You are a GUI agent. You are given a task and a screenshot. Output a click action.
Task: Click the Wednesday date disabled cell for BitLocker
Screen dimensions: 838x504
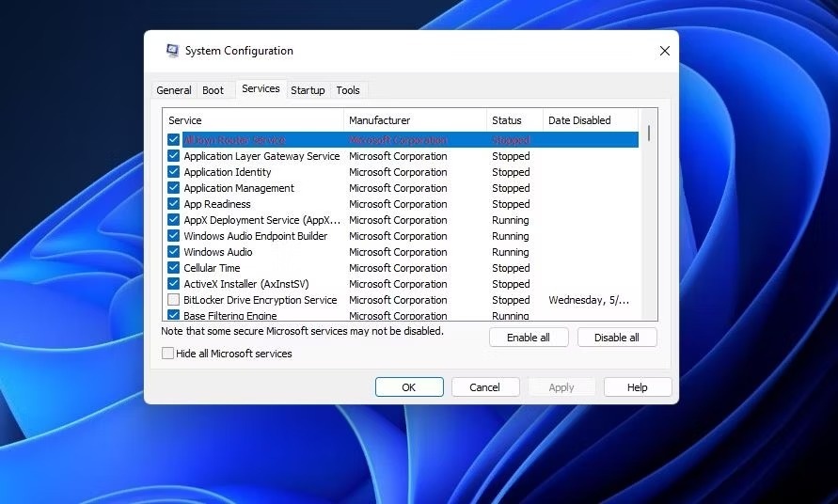click(x=589, y=300)
